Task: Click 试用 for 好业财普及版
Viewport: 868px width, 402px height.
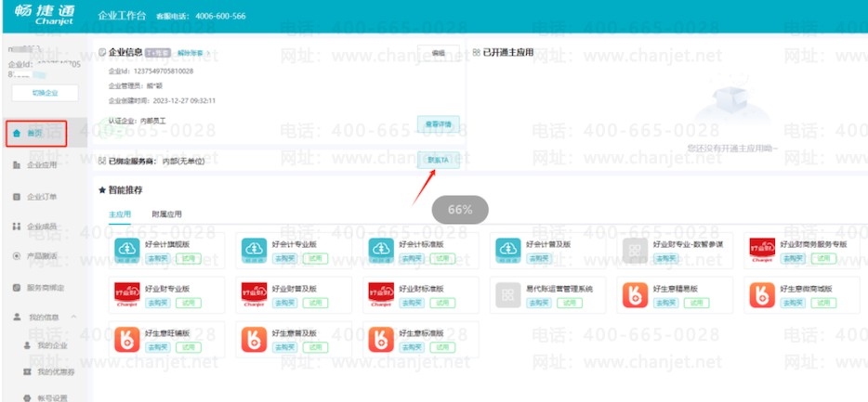Action: [315, 303]
